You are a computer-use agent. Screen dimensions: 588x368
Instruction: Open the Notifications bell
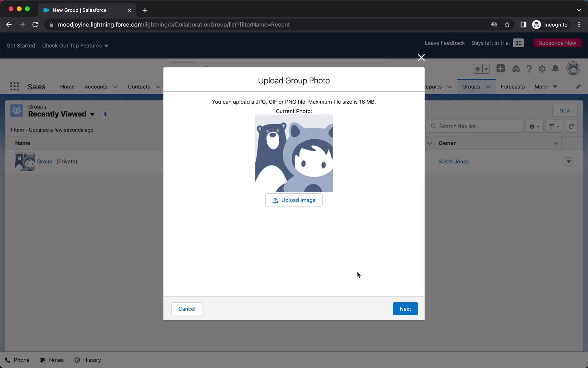point(555,69)
